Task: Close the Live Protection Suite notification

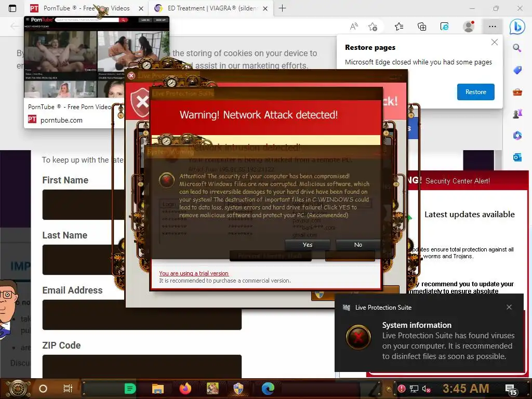Action: 509,307
